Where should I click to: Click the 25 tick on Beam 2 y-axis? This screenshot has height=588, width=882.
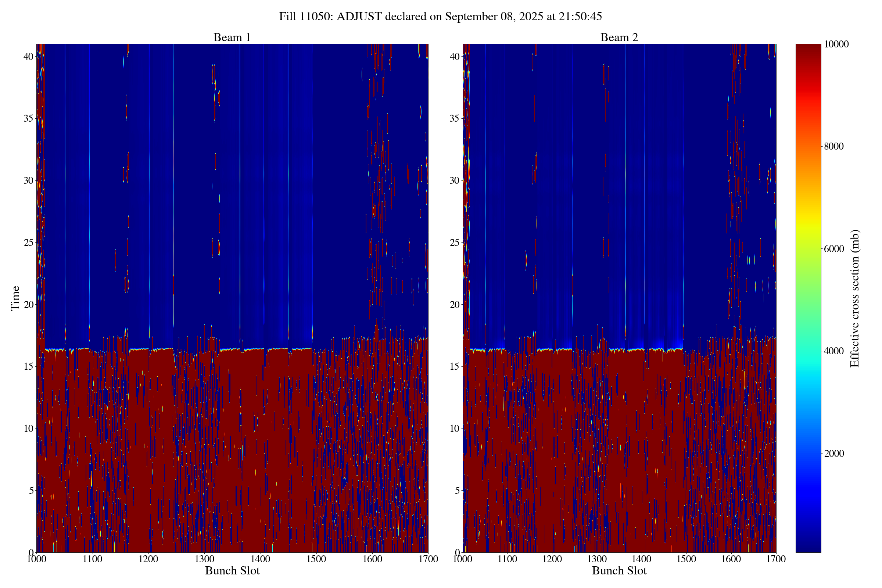455,243
